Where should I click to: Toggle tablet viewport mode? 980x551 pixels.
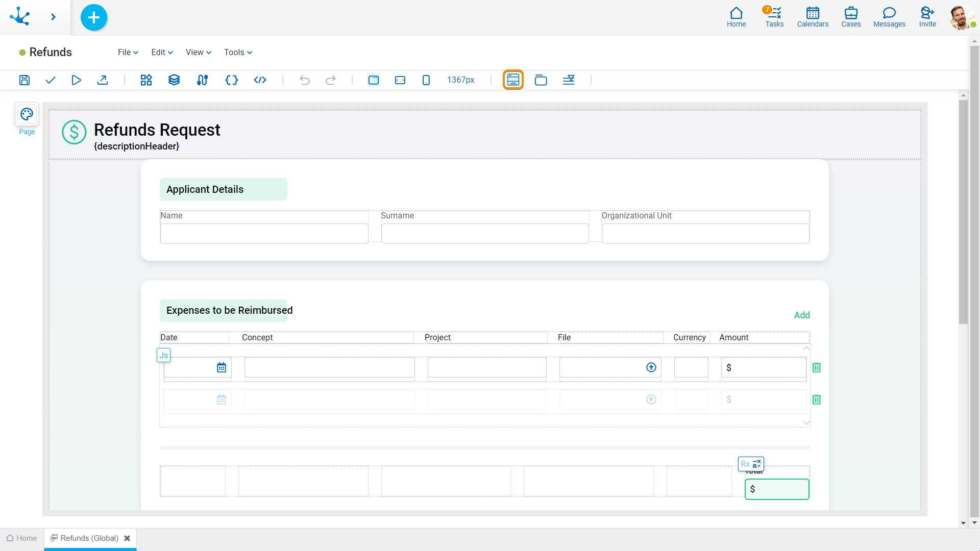tap(401, 80)
